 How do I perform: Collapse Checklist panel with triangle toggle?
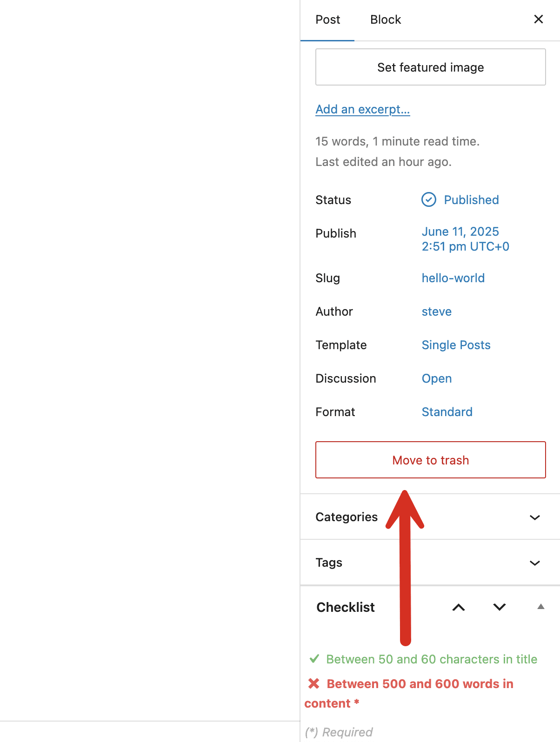(x=540, y=607)
